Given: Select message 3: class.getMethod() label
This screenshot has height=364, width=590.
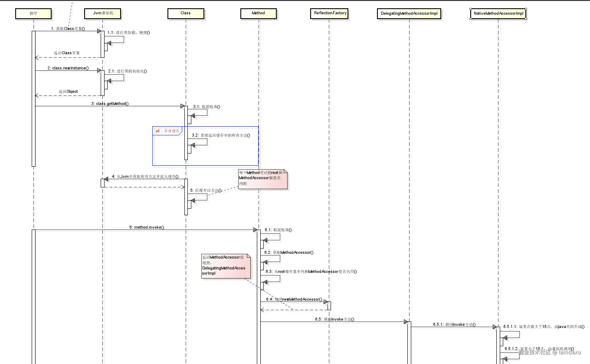Looking at the screenshot, I should coord(110,103).
